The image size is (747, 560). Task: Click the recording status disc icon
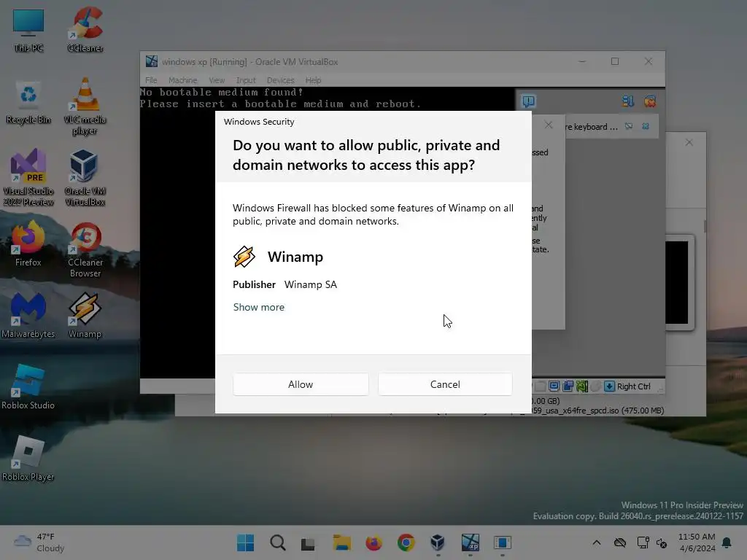click(595, 386)
